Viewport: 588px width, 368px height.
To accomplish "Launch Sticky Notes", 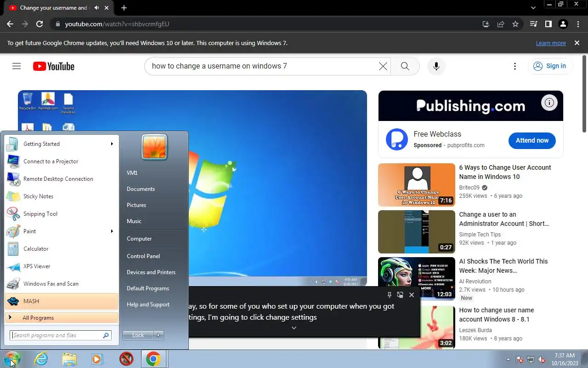I will point(61,196).
